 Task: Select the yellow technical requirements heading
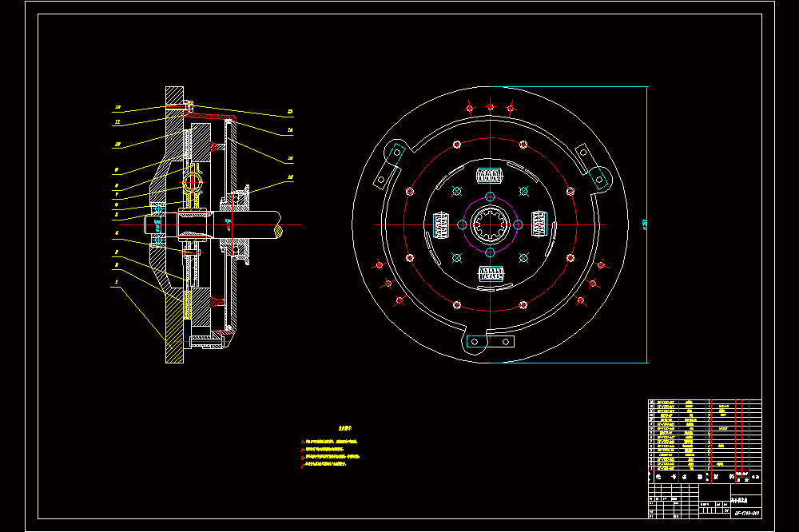(345, 428)
